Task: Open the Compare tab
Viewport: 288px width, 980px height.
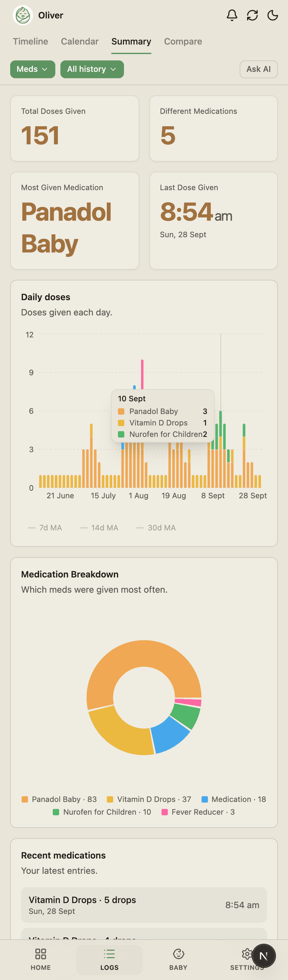Action: click(183, 41)
